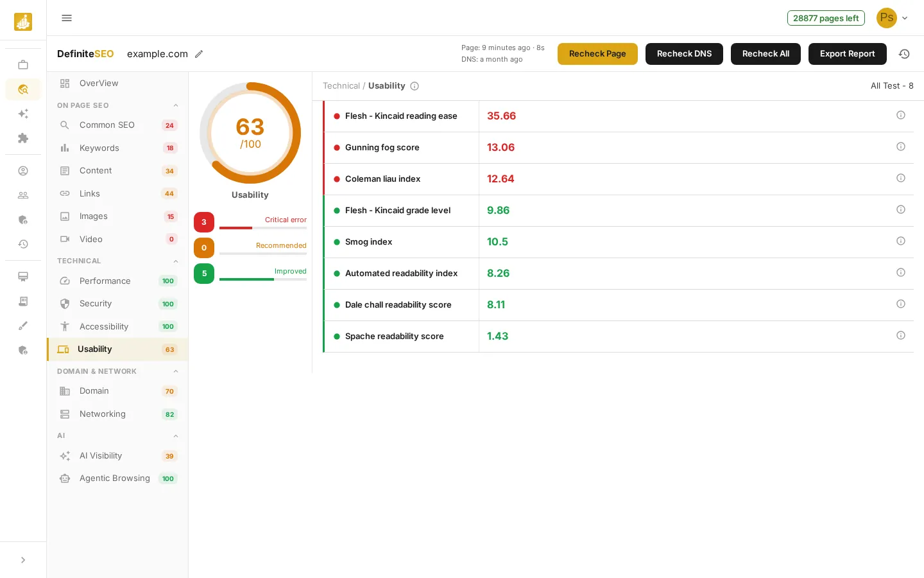Open the puzzle piece extensions icon
This screenshot has width=924, height=578.
click(23, 138)
